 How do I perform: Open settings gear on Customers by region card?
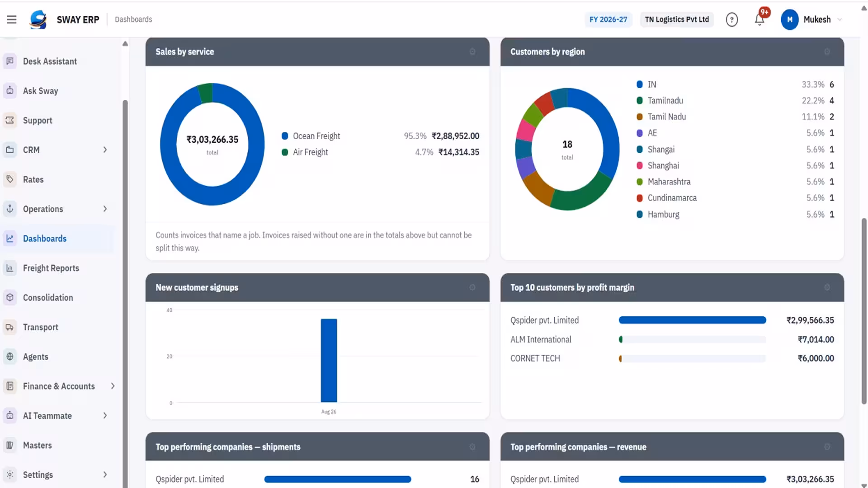coord(827,52)
